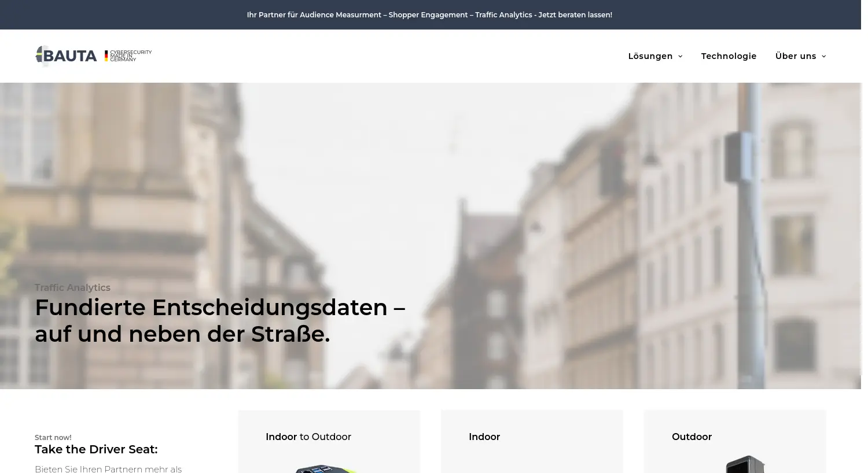Expand the chevron next to Lösungen
Image resolution: width=868 pixels, height=473 pixels.
(681, 57)
